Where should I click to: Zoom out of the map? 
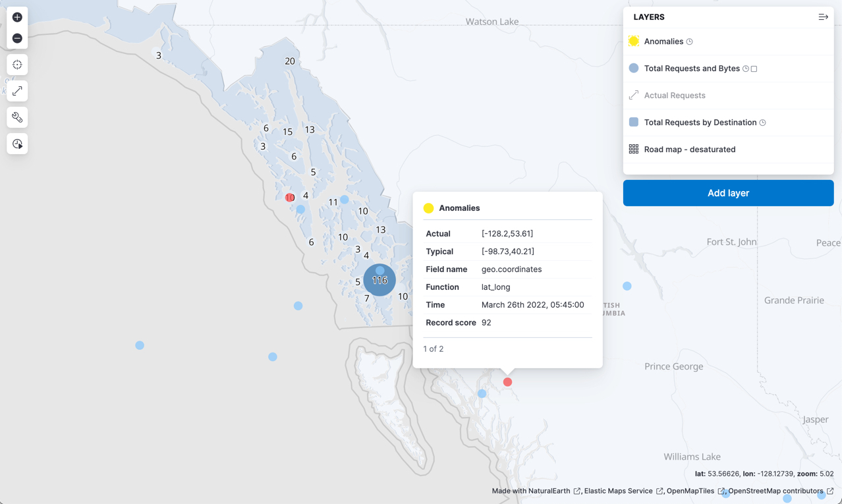pyautogui.click(x=17, y=38)
